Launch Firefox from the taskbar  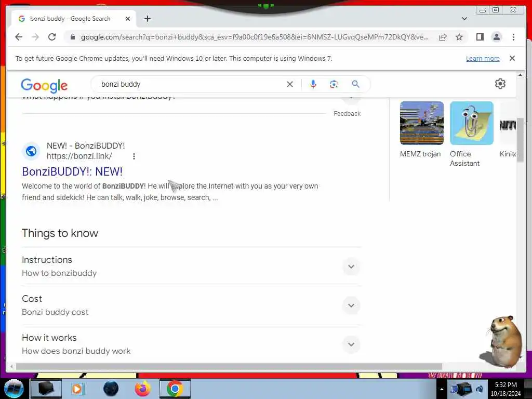142,389
